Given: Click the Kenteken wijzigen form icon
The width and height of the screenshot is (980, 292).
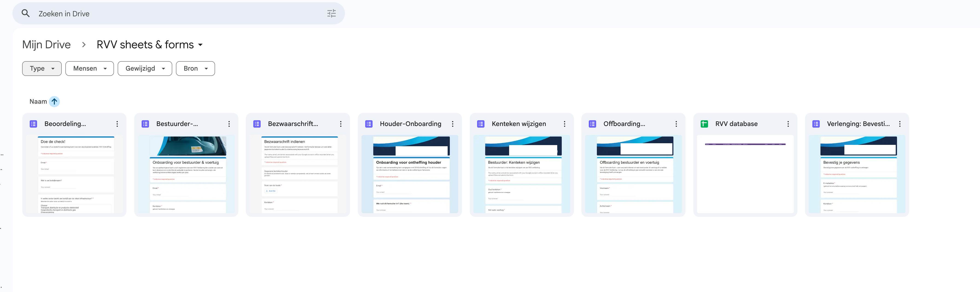Looking at the screenshot, I should [x=481, y=124].
